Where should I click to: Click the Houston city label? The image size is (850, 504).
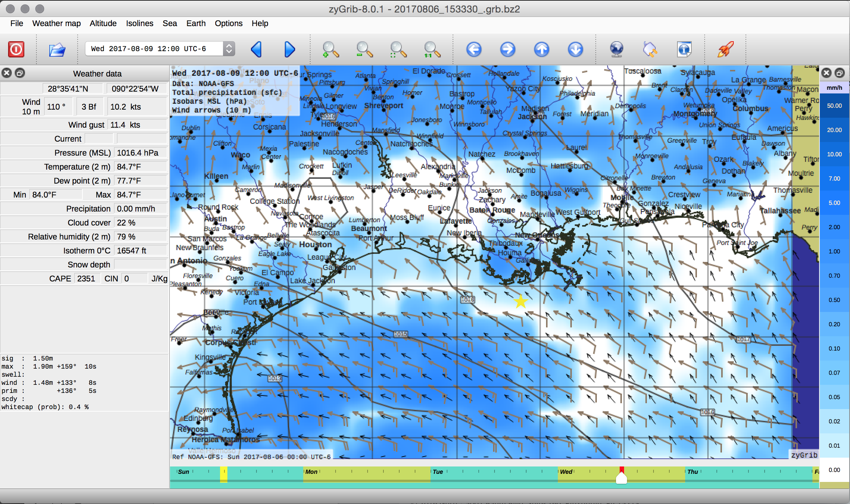pyautogui.click(x=315, y=244)
